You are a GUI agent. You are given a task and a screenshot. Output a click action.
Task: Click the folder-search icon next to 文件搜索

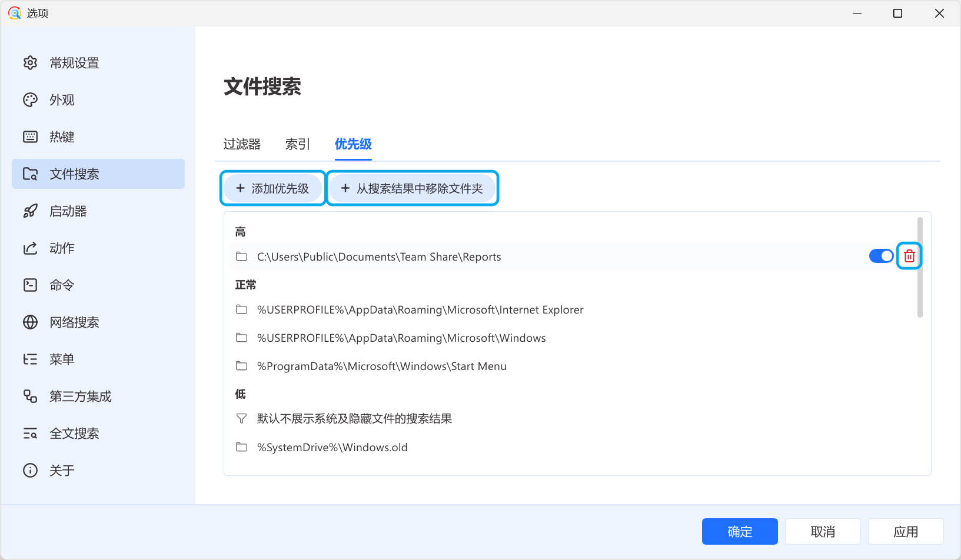30,174
